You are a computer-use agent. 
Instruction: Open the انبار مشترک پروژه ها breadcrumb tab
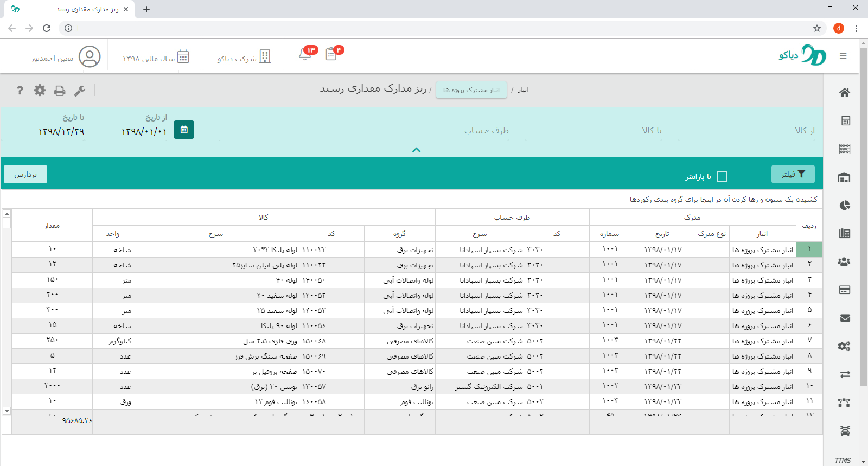[x=471, y=90]
